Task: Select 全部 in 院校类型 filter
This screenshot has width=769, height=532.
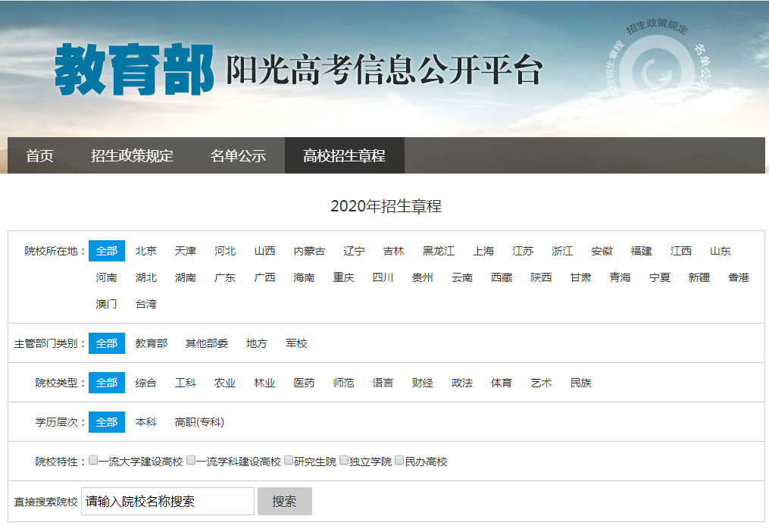Action: coord(107,382)
